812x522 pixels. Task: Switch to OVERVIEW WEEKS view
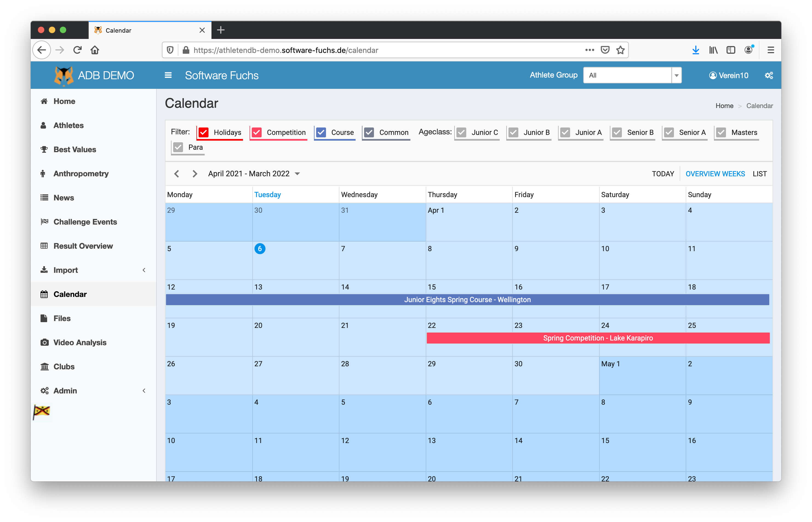[x=715, y=174]
